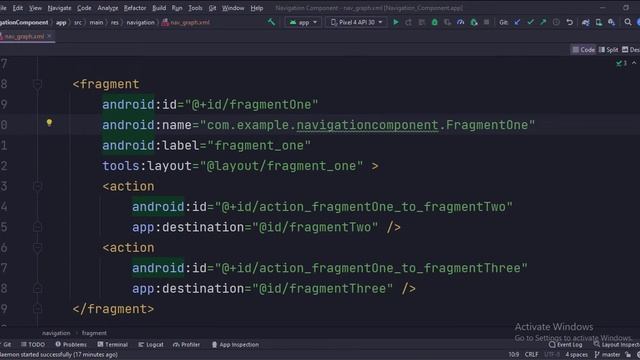The width and height of the screenshot is (640, 360).
Task: Open the Build menu
Action: [x=159, y=8]
